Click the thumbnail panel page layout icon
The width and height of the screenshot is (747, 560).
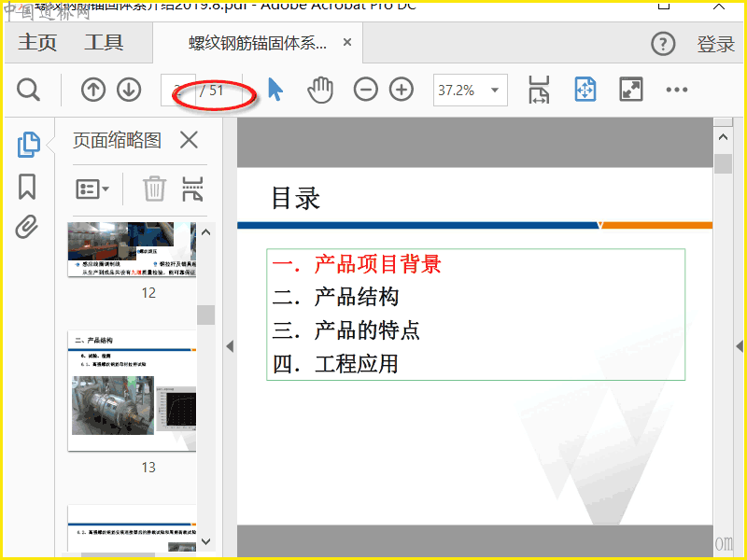point(192,189)
